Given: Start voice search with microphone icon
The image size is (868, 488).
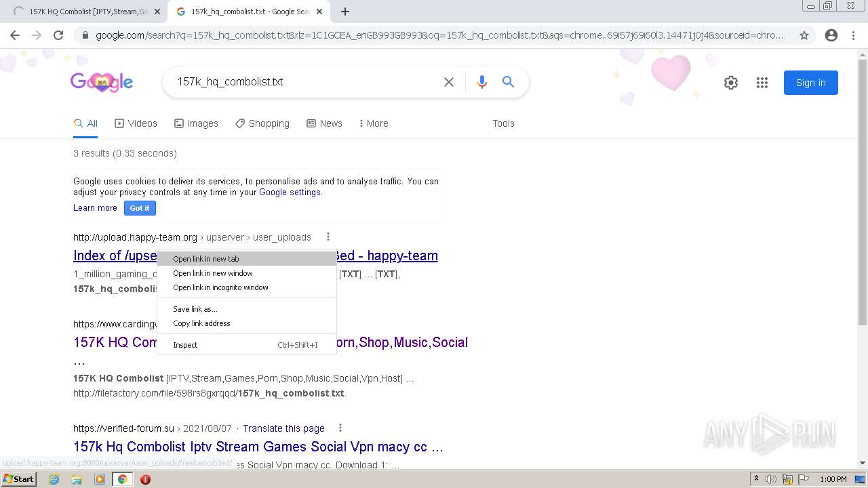Looking at the screenshot, I should (x=482, y=82).
